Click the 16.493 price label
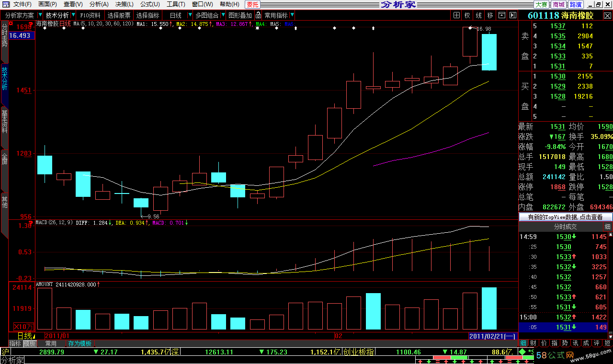613x364 pixels. pos(22,35)
